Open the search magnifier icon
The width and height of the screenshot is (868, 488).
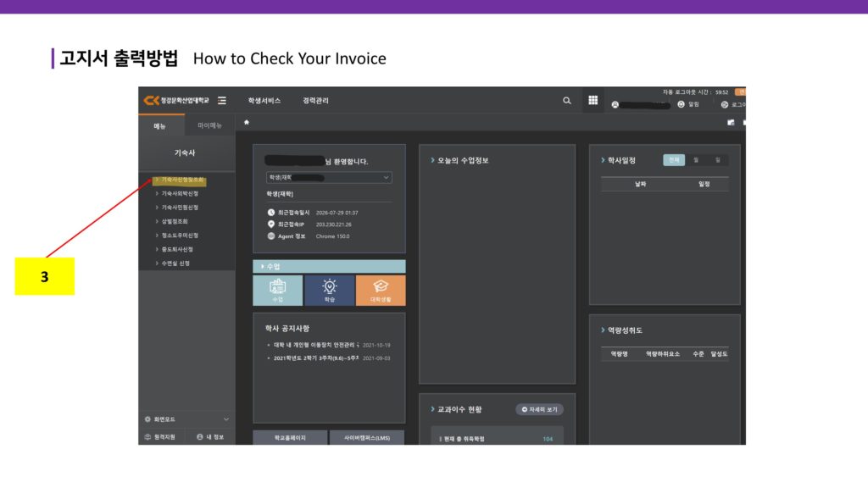tap(567, 101)
